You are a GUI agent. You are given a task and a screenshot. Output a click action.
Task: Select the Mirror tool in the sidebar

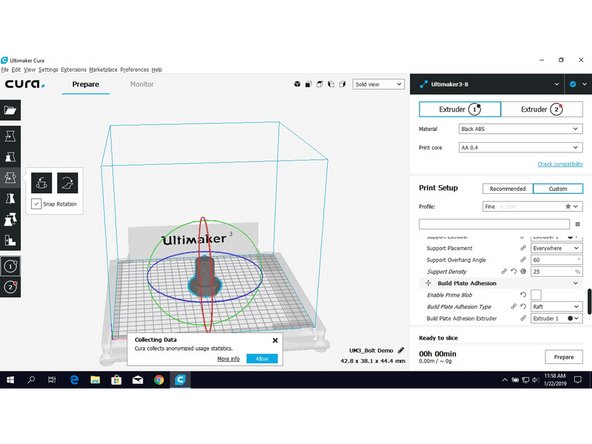click(x=10, y=198)
